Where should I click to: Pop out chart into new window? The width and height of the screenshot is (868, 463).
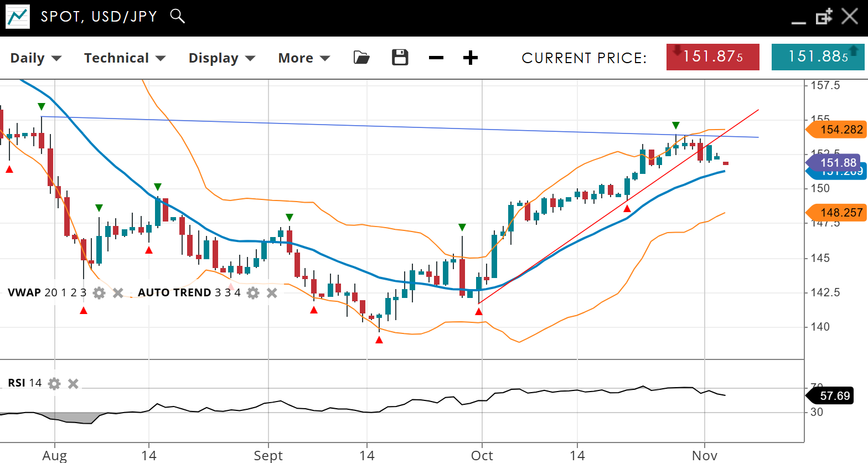tap(824, 17)
